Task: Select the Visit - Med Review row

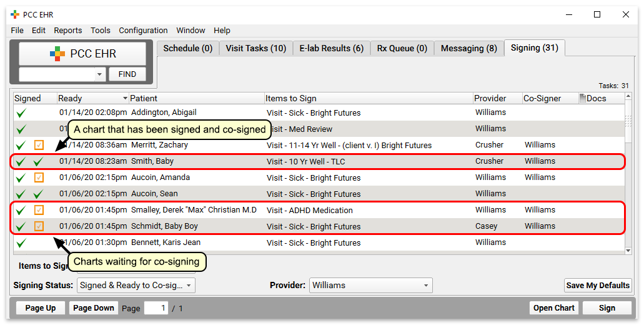Action: coord(319,129)
